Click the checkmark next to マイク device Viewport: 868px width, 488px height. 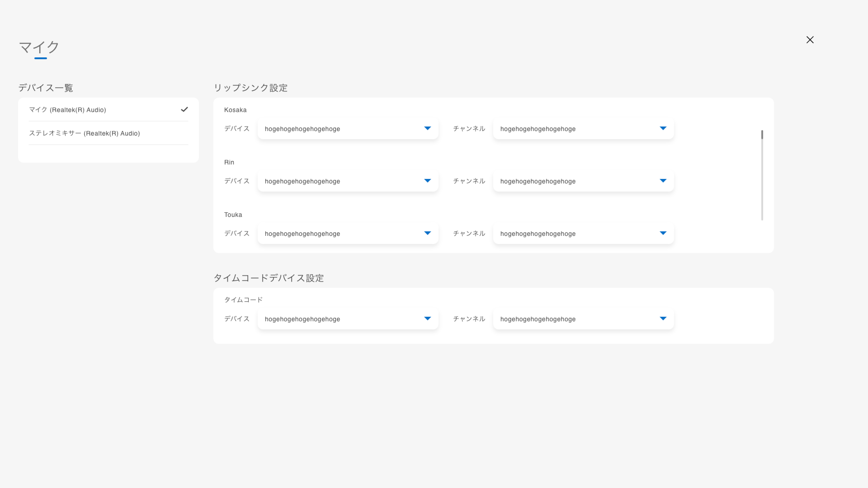(184, 109)
